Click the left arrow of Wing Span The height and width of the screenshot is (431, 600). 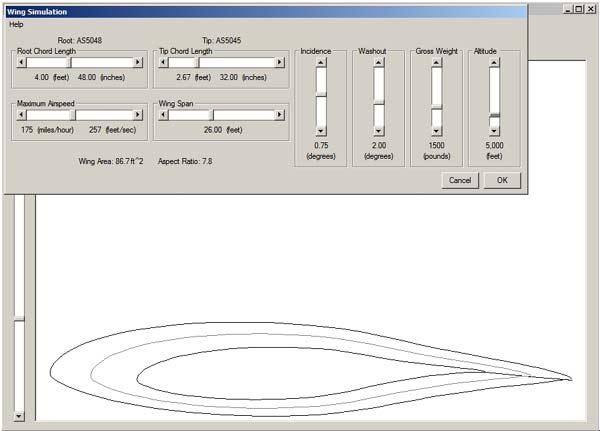163,115
